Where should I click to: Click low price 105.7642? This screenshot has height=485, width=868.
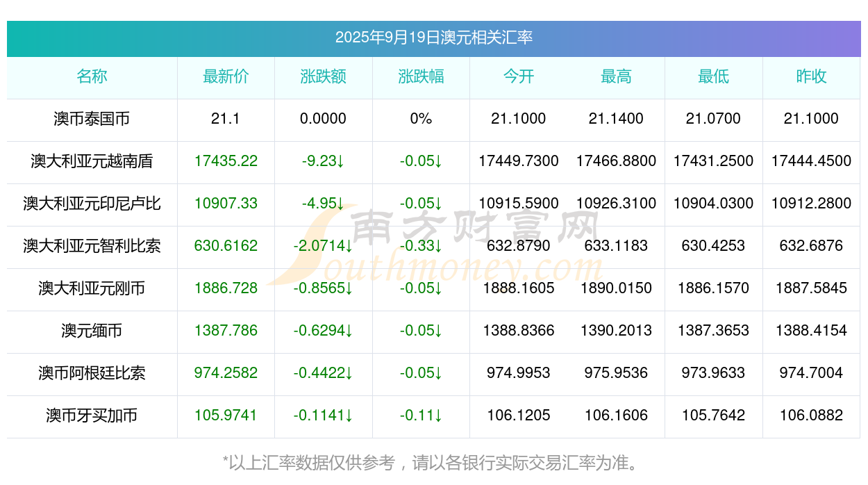713,416
